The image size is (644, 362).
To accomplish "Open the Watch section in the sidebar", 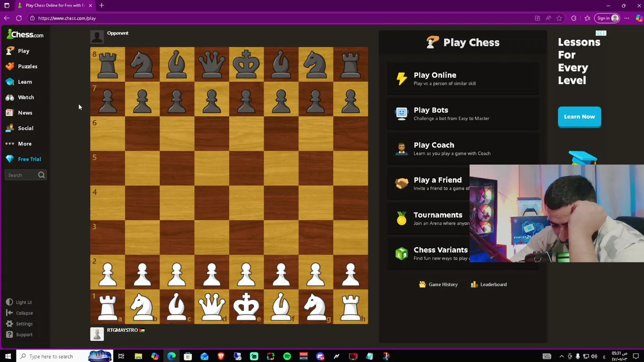I will tap(20, 98).
